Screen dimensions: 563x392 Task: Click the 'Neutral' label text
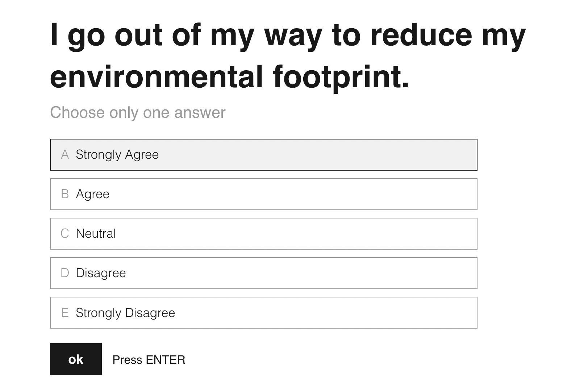pos(96,234)
